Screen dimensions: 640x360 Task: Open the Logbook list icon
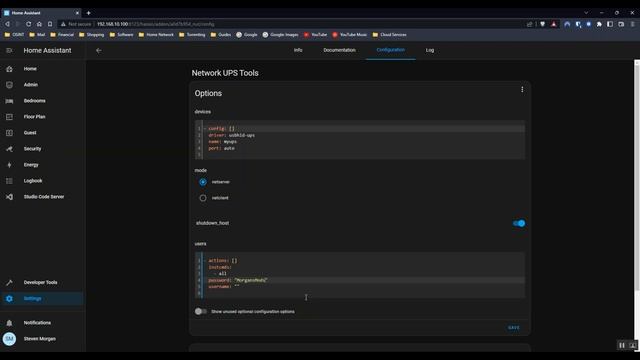(9, 181)
